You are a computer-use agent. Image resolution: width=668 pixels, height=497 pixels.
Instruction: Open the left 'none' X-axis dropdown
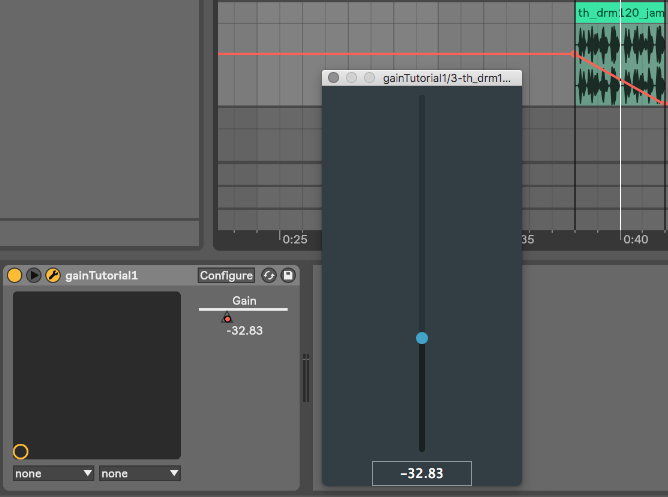tap(54, 473)
